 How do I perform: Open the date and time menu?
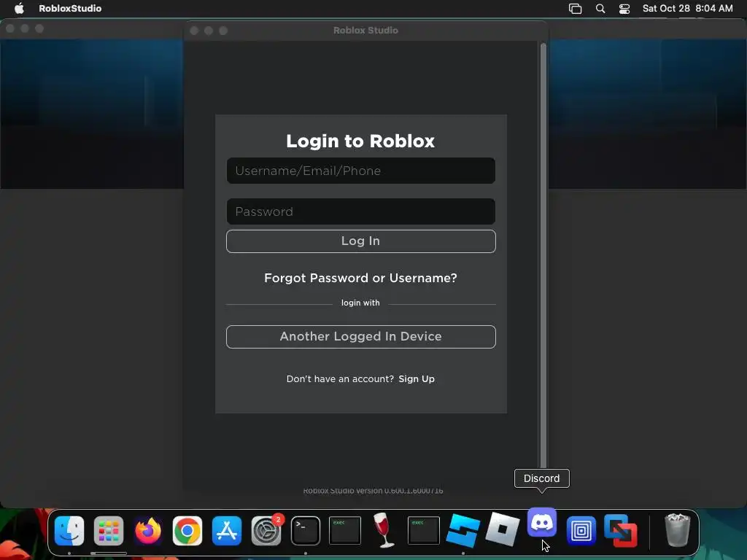[687, 8]
